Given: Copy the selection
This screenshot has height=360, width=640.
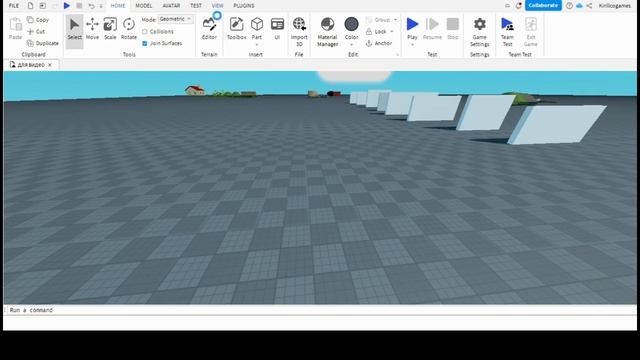Looking at the screenshot, I should 38,20.
